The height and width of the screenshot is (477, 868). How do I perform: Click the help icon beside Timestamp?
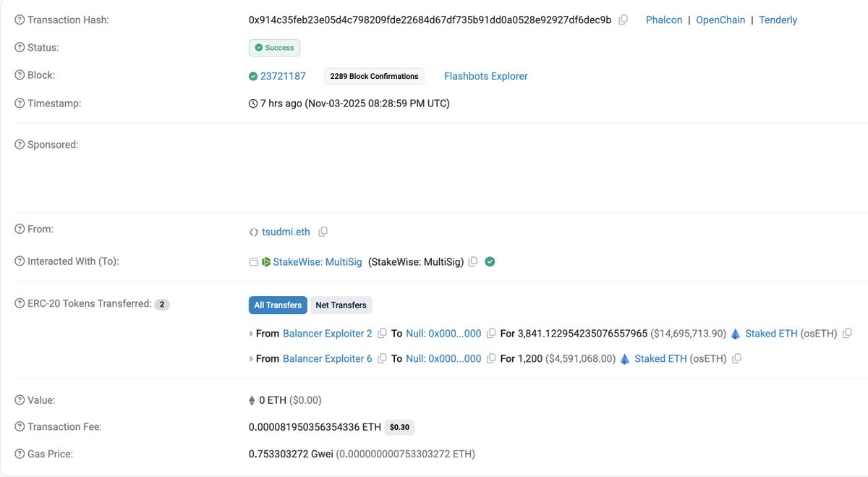pos(20,104)
